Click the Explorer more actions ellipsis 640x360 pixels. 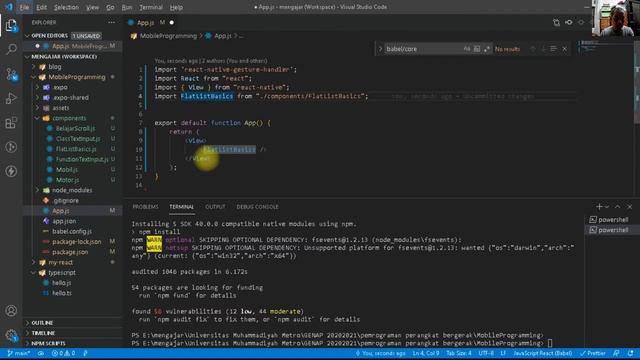coord(111,22)
